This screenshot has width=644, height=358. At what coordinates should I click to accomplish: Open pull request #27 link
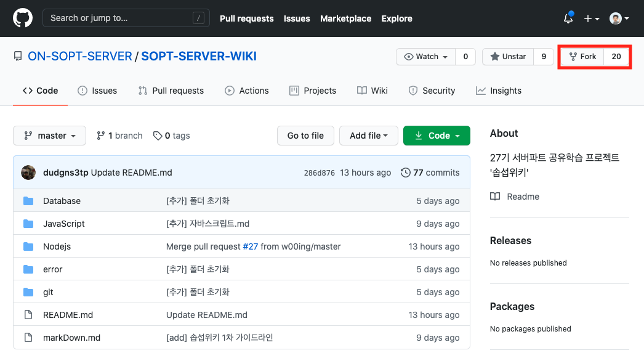click(x=251, y=246)
